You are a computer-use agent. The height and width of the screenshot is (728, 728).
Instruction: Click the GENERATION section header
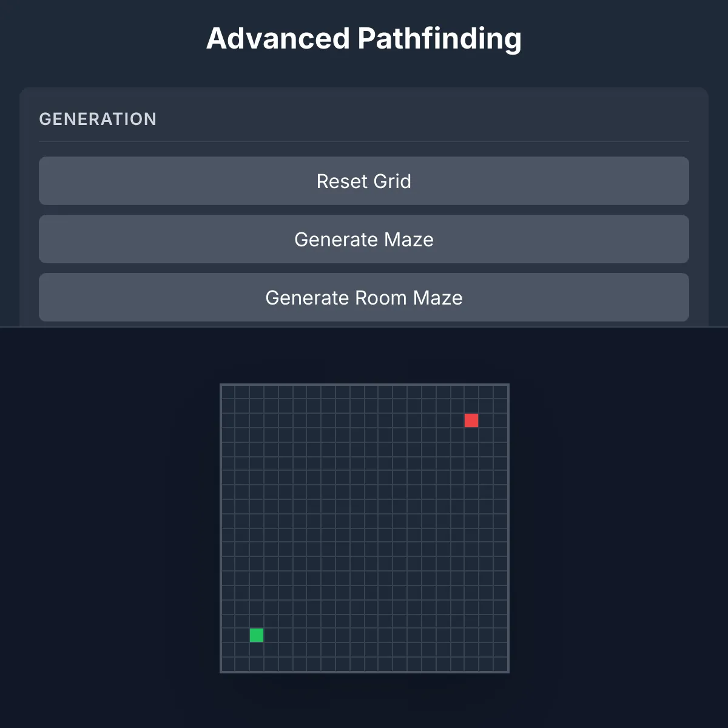click(x=98, y=119)
